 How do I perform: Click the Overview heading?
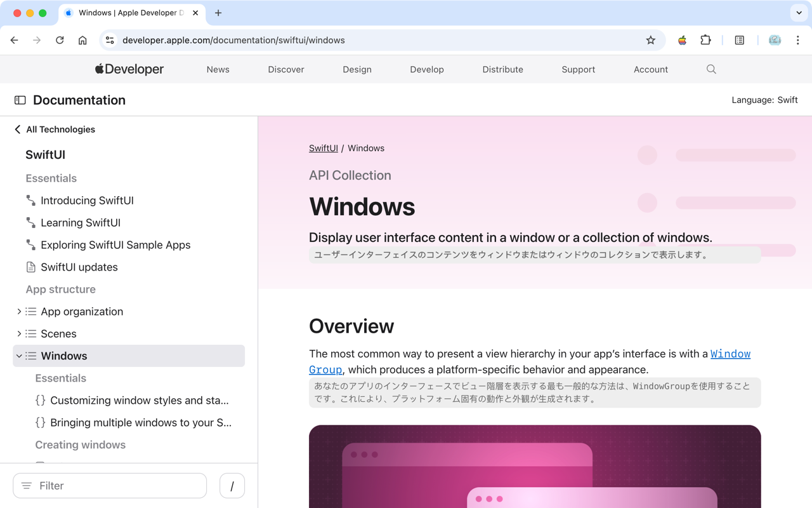(351, 326)
